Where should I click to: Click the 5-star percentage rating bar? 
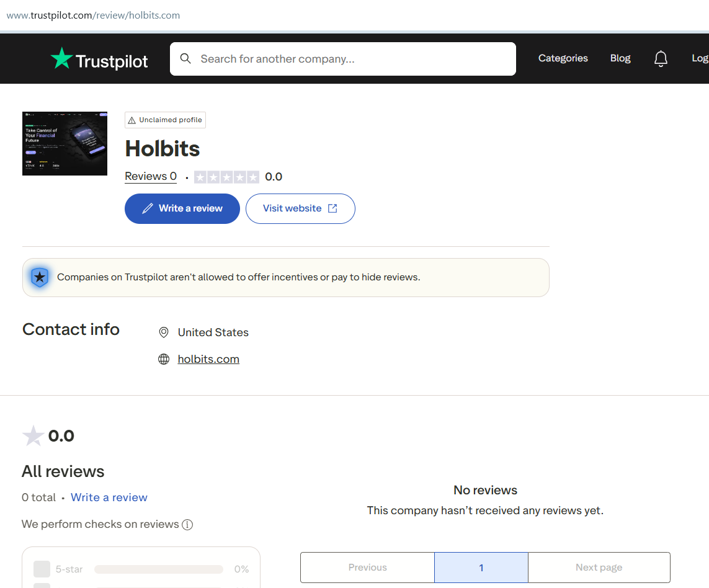pos(158,569)
